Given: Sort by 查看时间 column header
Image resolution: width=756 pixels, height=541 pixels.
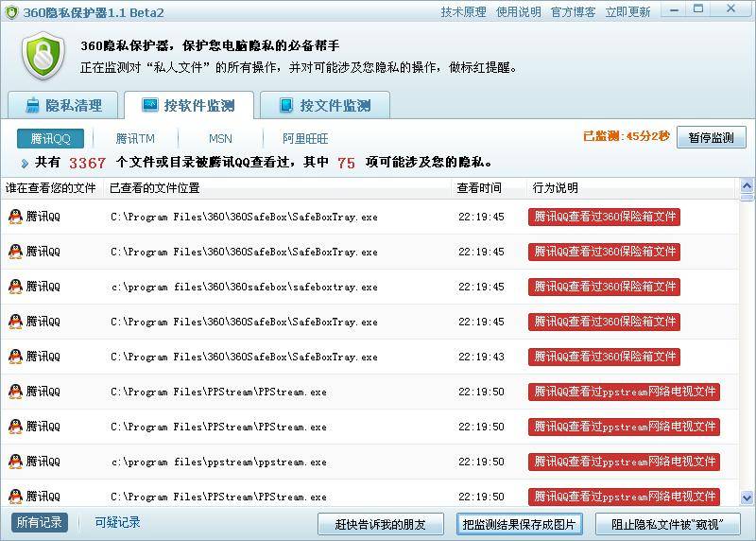Looking at the screenshot, I should tap(489, 187).
